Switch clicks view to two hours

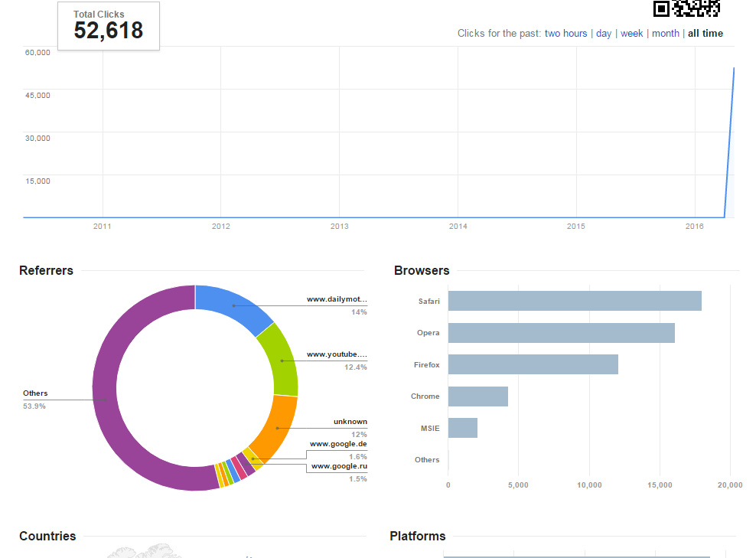pos(567,33)
